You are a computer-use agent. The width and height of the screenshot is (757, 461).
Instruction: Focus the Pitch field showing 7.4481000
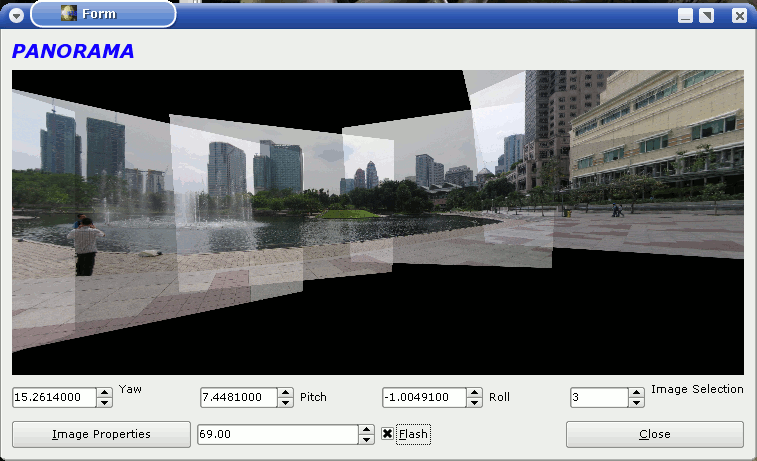click(x=239, y=397)
